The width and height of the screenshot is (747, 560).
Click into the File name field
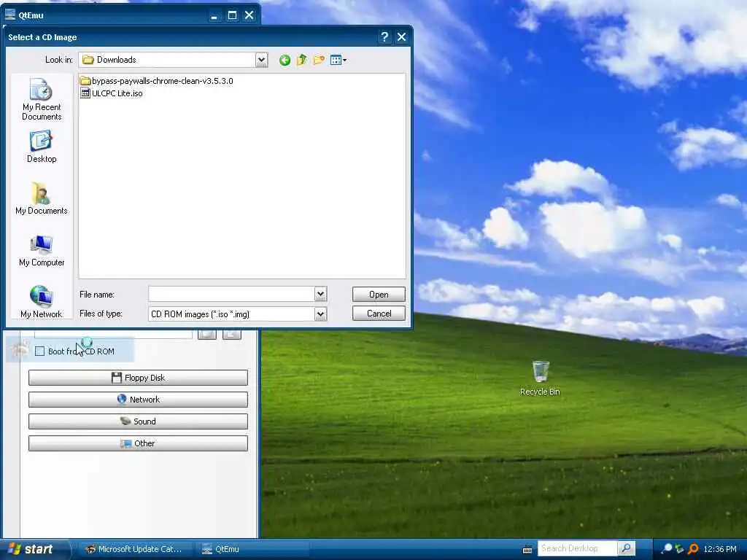coord(231,295)
